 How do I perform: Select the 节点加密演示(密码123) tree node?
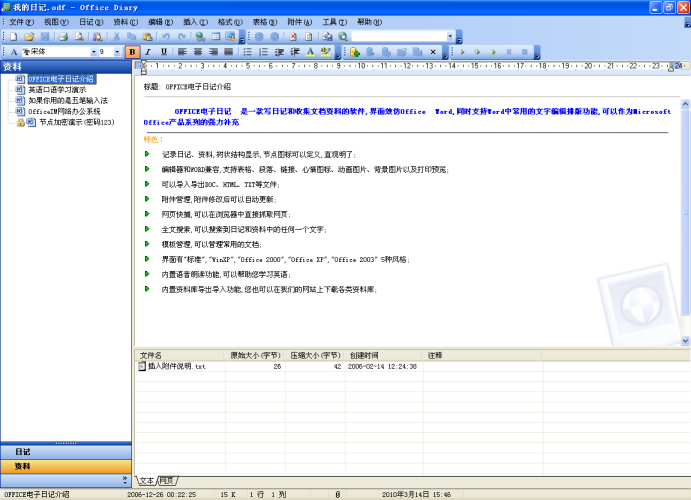pyautogui.click(x=77, y=122)
